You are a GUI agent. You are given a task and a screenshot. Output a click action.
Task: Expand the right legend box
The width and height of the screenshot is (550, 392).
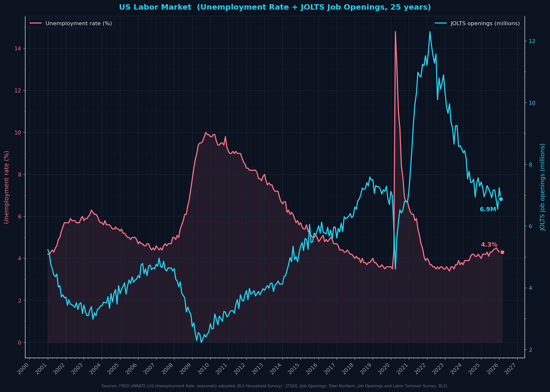(x=477, y=23)
